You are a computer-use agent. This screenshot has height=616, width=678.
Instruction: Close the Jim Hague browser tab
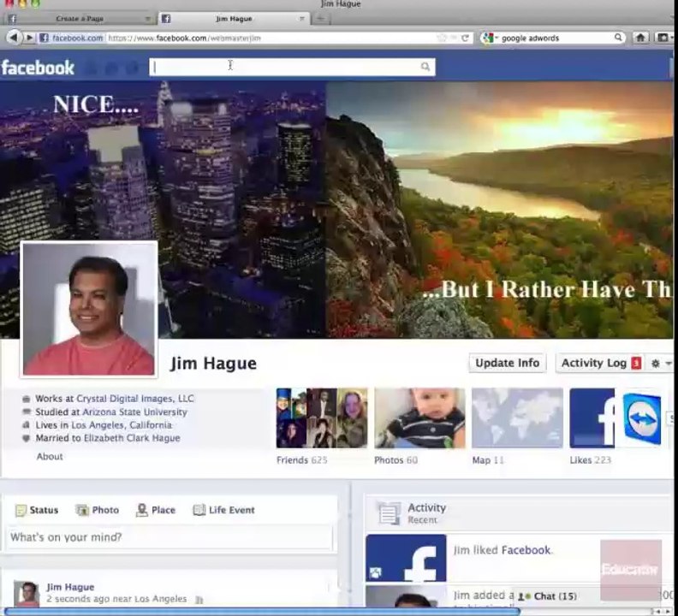pyautogui.click(x=302, y=19)
